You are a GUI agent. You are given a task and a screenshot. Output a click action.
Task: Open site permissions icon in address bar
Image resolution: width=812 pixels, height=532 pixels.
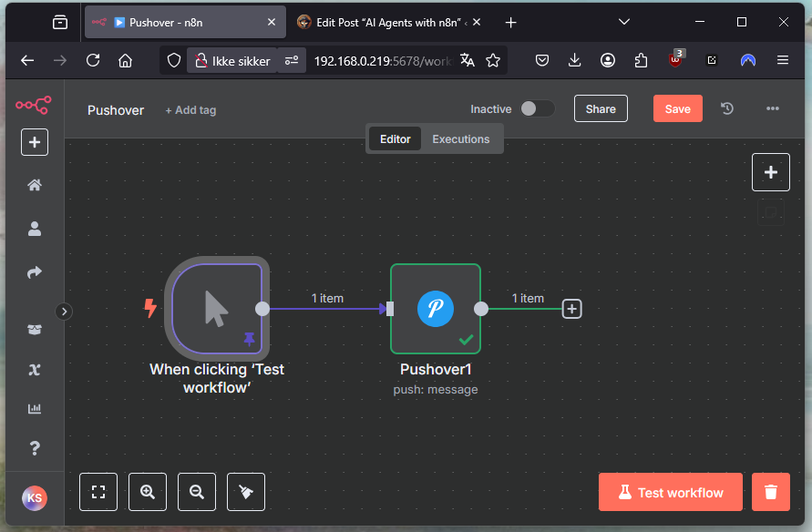292,60
